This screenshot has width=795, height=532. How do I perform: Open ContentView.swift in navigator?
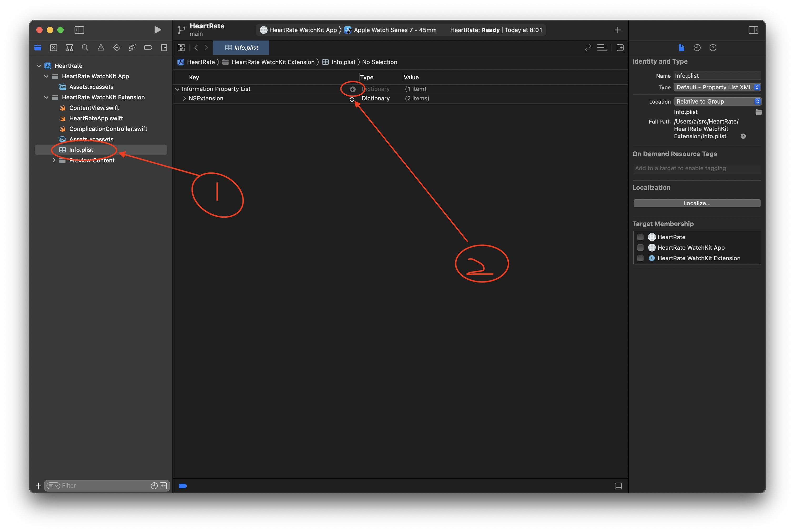[94, 108]
